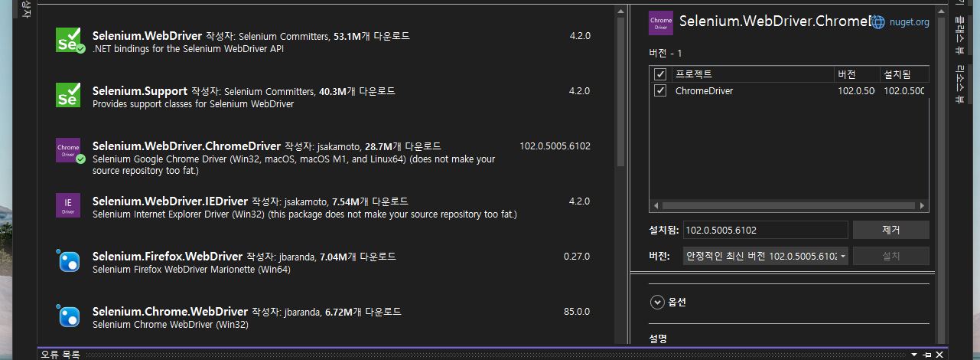The width and height of the screenshot is (980, 360).
Task: Click the 설명 description heading
Action: 658,338
